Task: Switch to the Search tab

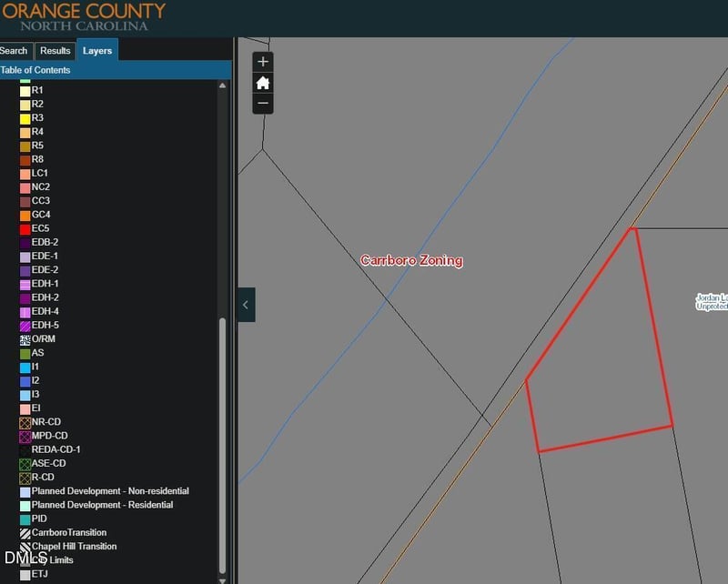Action: click(14, 51)
